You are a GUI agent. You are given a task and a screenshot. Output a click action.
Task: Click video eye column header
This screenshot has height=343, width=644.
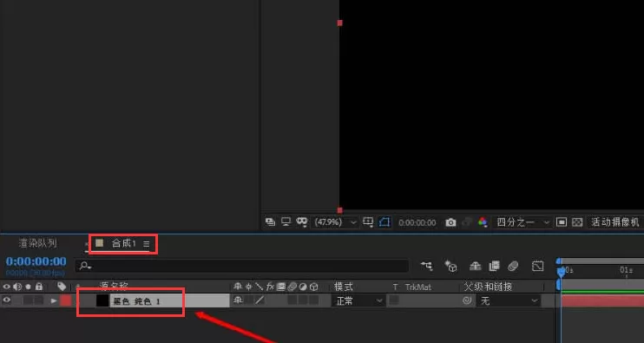7,287
